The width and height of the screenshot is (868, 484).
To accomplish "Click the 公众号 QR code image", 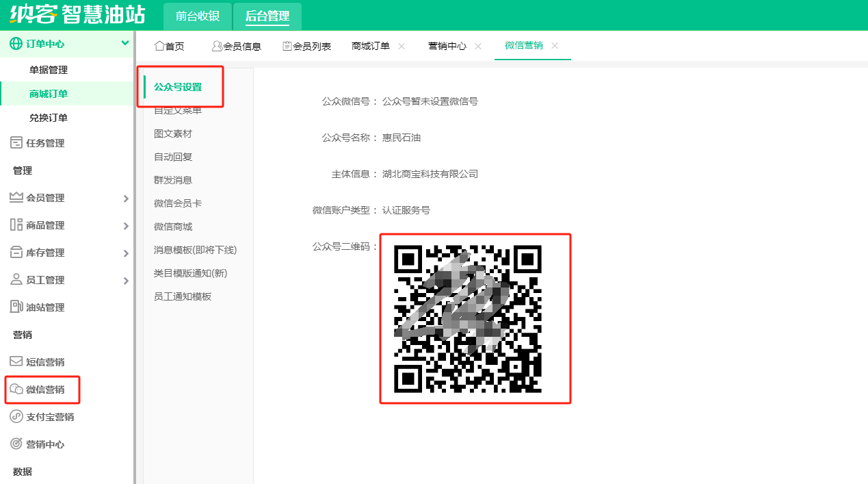I will pyautogui.click(x=468, y=319).
